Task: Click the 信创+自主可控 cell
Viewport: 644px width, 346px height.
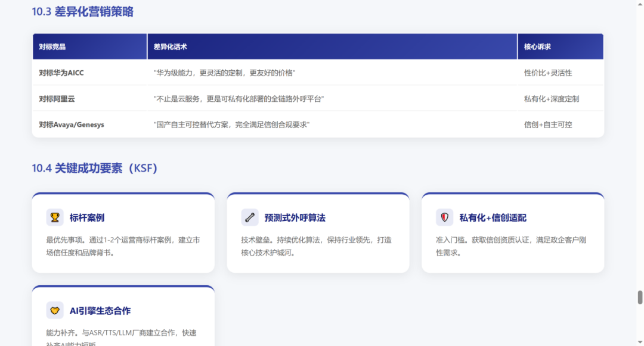Action: [x=548, y=124]
